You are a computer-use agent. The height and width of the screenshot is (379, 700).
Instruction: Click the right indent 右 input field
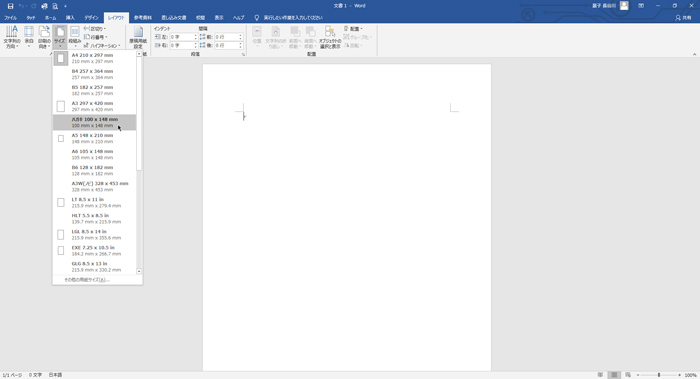181,46
